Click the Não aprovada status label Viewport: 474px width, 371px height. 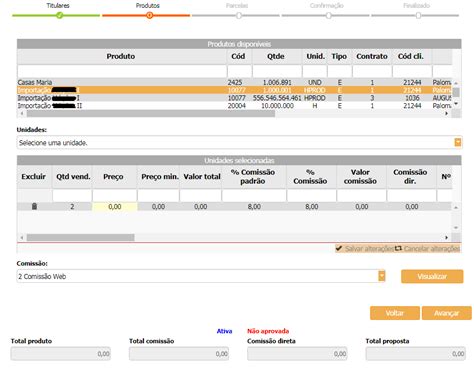[268, 331]
